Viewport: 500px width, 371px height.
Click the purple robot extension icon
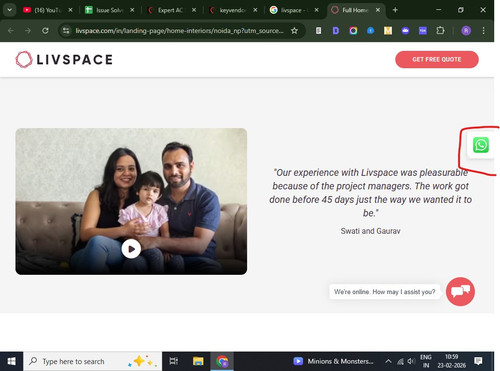coord(405,31)
